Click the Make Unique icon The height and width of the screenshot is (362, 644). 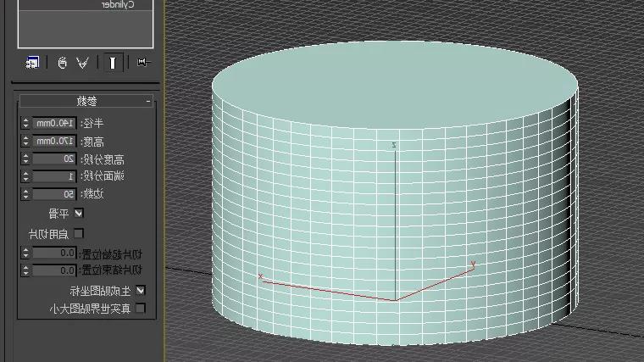83,62
